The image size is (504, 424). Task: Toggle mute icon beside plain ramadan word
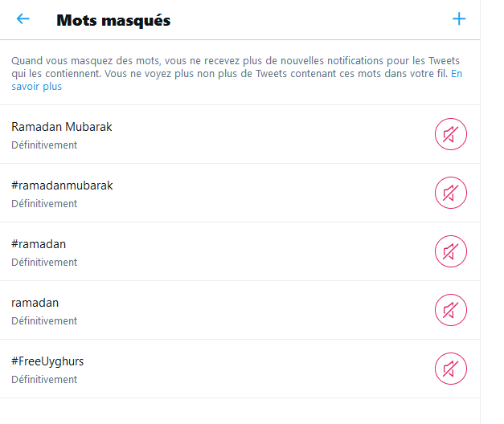pos(451,310)
